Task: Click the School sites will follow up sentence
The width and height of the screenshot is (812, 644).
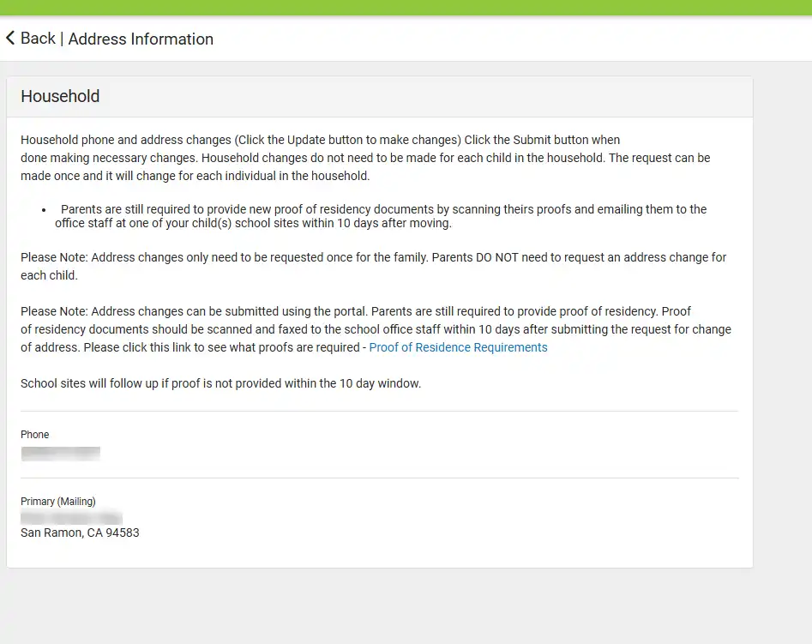Action: (x=220, y=383)
